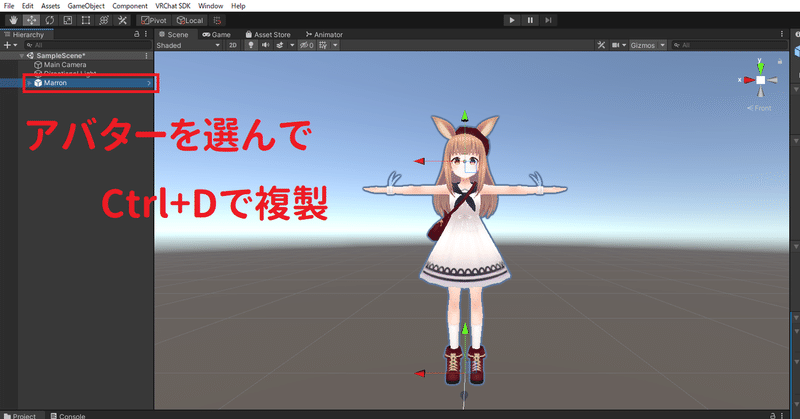Open scene effects dropdown arrow
Viewport: 800px width, 419px height.
[x=292, y=45]
